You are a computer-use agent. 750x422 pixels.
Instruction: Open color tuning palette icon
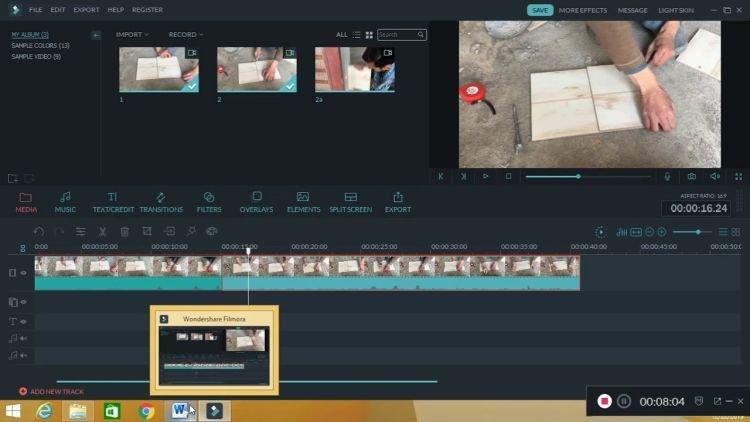pos(212,232)
